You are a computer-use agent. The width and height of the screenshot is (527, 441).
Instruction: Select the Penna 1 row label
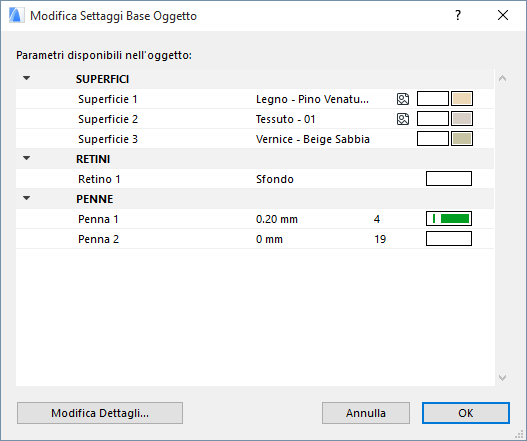tap(98, 219)
